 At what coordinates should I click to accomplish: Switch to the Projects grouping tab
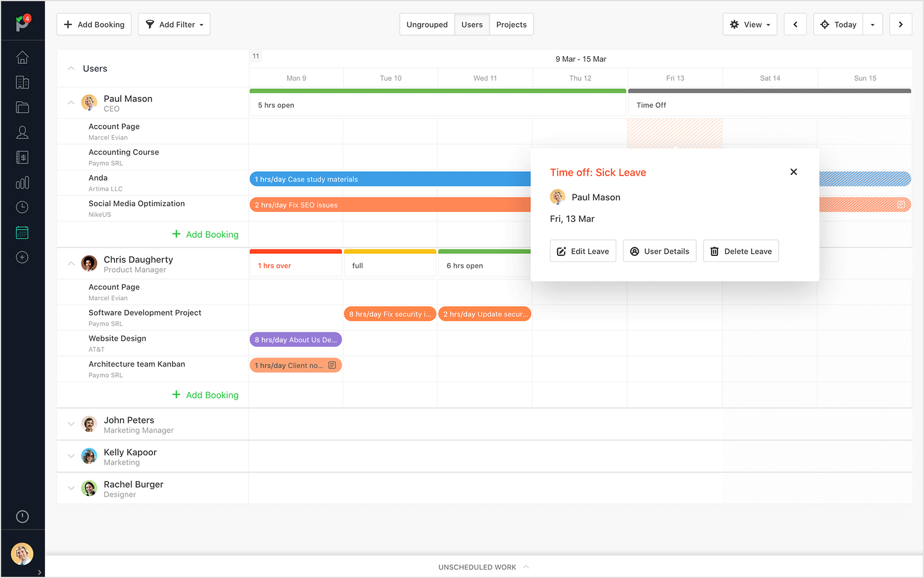pos(511,24)
